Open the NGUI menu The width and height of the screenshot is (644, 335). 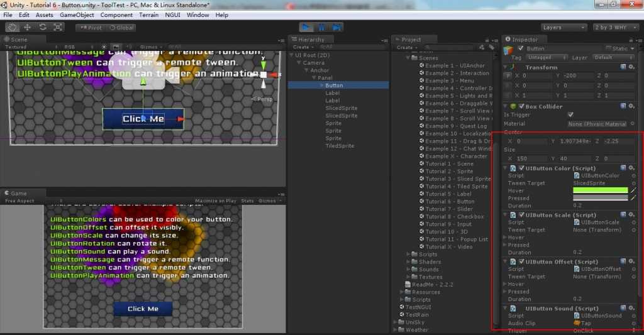click(x=172, y=15)
